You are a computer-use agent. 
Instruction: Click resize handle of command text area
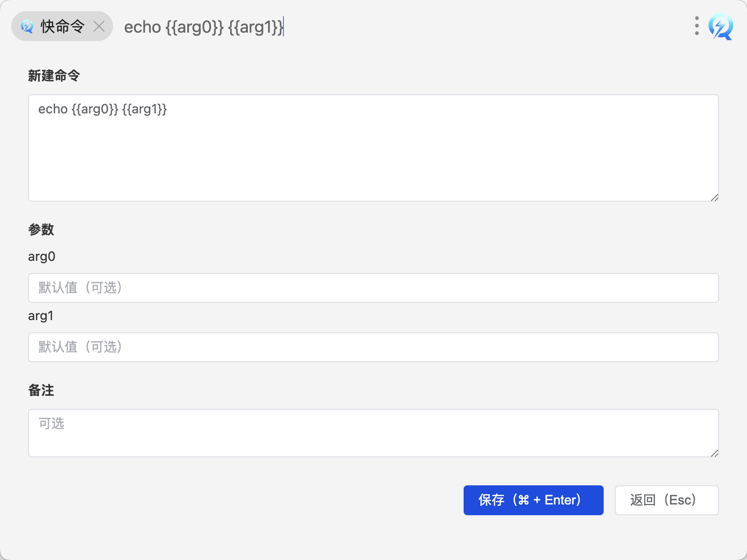coord(714,197)
